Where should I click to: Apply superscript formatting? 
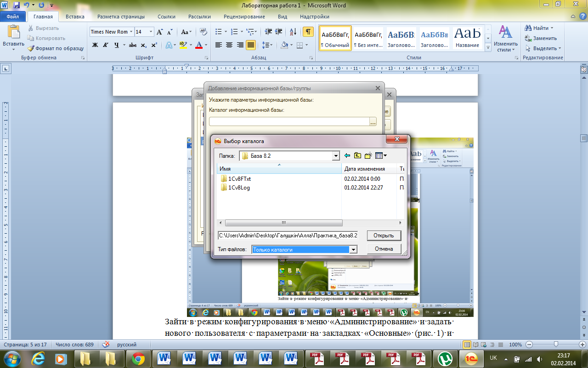tap(154, 45)
